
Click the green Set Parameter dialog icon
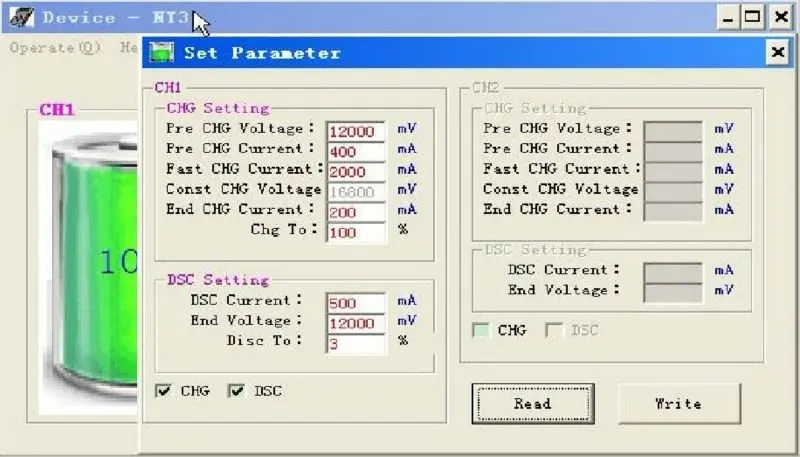coord(161,52)
